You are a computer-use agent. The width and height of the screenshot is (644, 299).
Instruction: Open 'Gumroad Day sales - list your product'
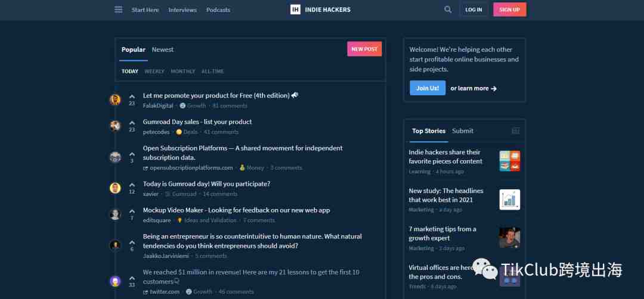click(197, 122)
